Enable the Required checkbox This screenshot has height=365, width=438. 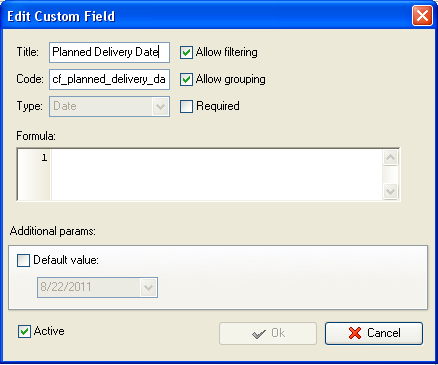[x=186, y=106]
